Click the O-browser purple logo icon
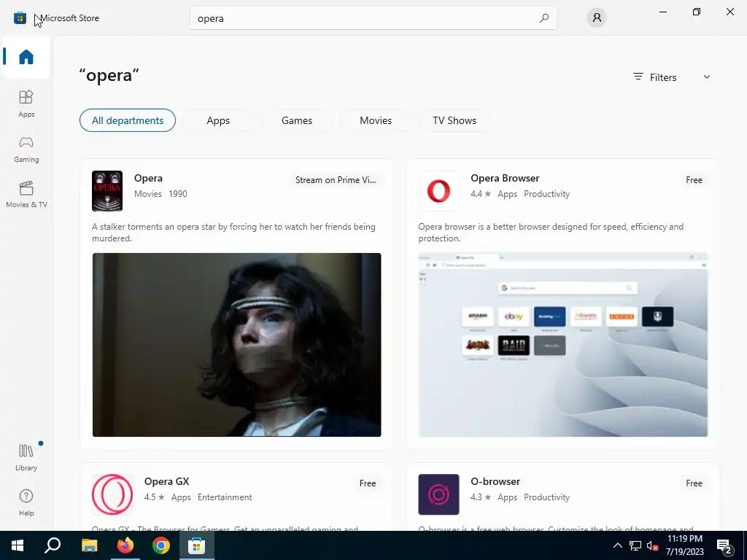The width and height of the screenshot is (747, 560). [438, 494]
